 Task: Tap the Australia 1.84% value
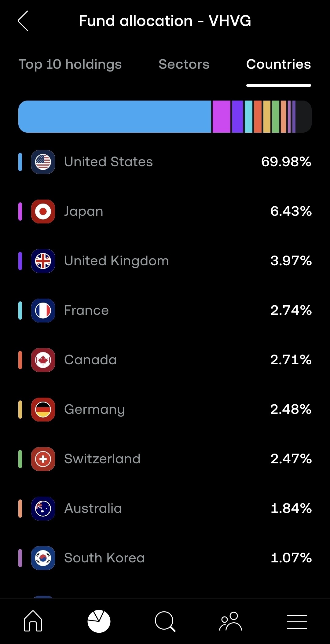point(291,508)
